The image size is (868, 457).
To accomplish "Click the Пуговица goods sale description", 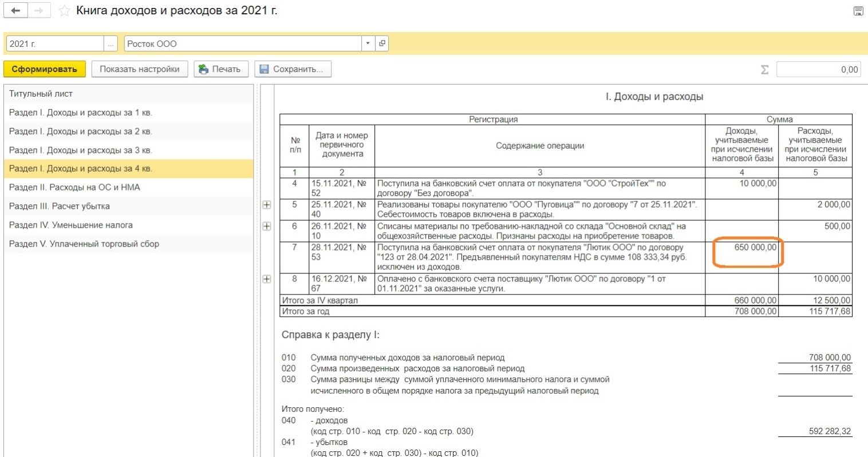I will [540, 210].
